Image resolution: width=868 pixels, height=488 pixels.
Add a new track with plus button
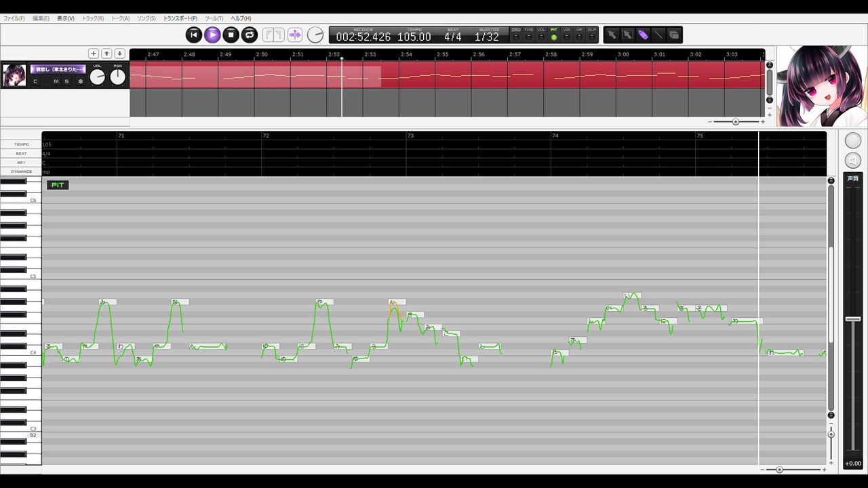[94, 54]
